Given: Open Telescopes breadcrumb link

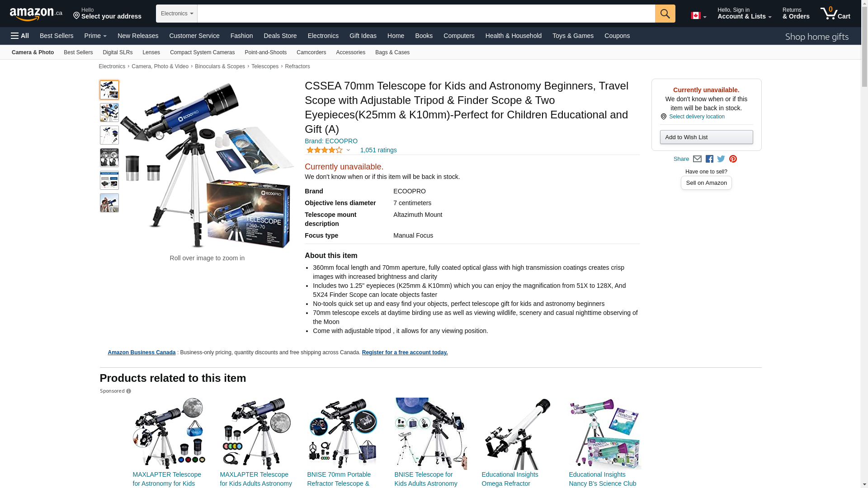Looking at the screenshot, I should 265,66.
